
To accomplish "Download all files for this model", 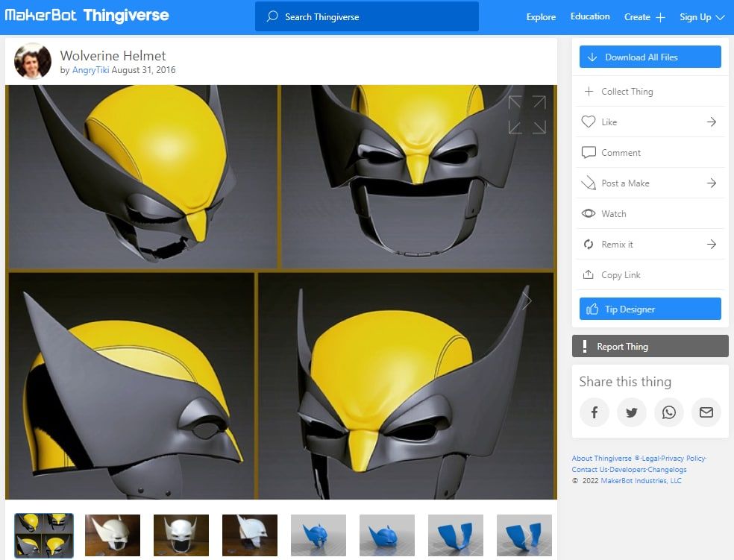I will [x=649, y=56].
